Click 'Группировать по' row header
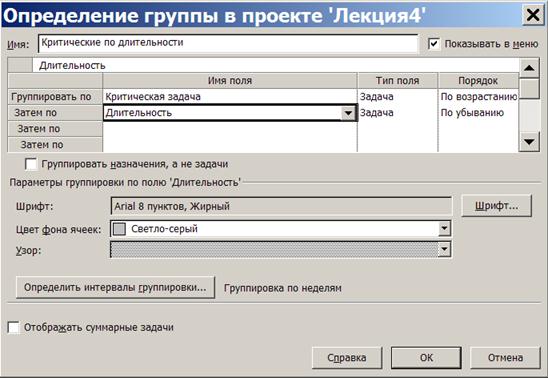This screenshot has width=548, height=378. 55,97
